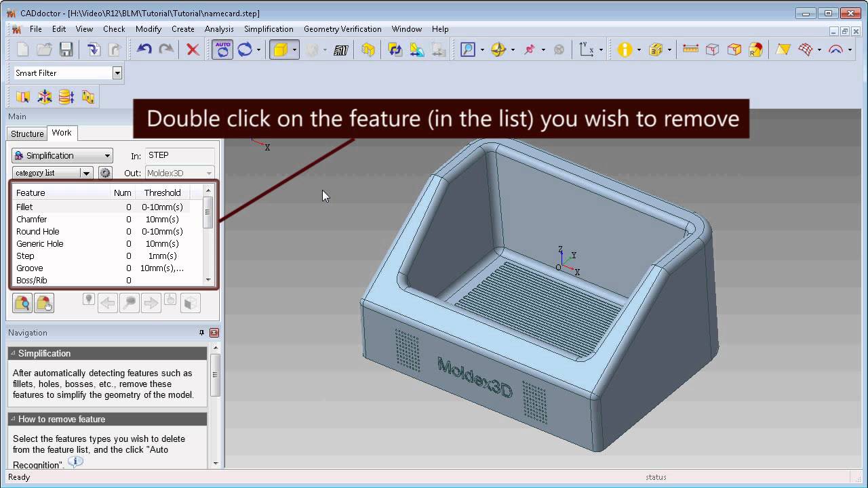Click the red pushpin icon
This screenshot has height=488, width=868.
click(530, 49)
